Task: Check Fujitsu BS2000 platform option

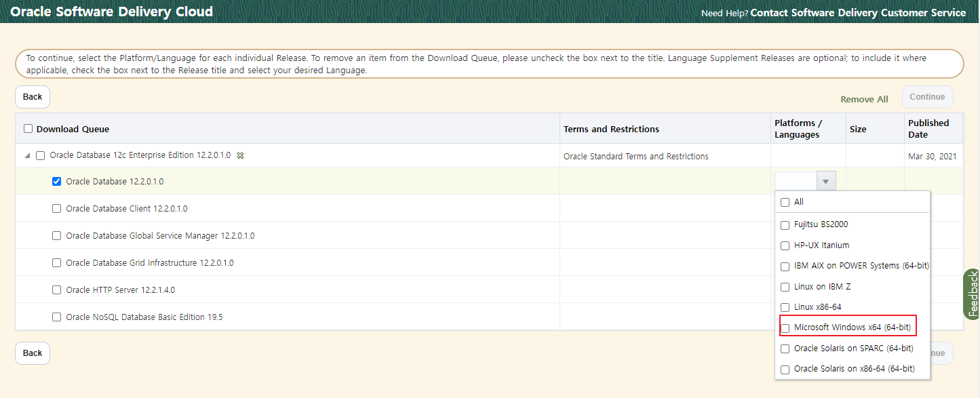Action: pyautogui.click(x=785, y=225)
